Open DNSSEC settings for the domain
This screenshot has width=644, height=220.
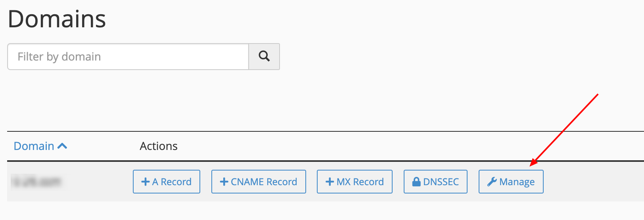click(435, 182)
